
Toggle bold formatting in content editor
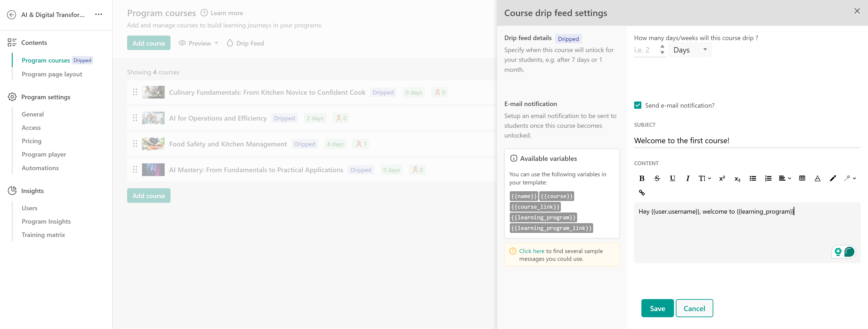point(642,178)
